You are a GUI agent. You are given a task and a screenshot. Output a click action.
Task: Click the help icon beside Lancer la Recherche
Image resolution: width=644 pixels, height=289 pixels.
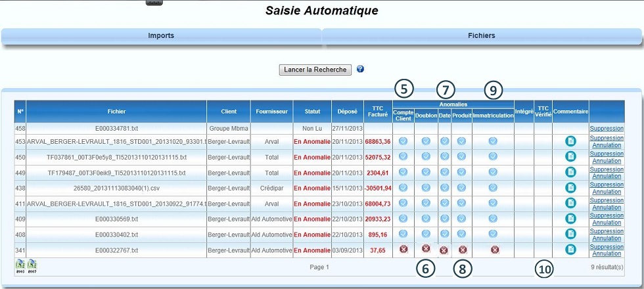(360, 69)
